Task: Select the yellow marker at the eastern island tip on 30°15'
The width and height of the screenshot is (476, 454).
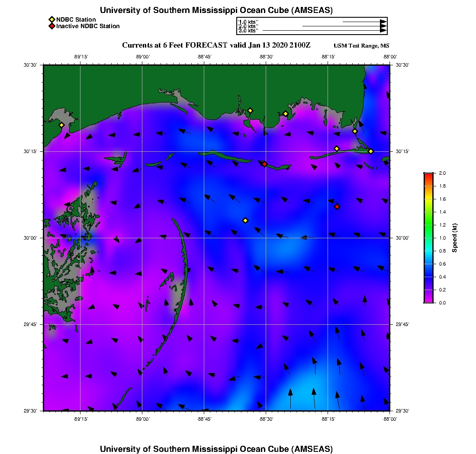Action: click(x=371, y=151)
